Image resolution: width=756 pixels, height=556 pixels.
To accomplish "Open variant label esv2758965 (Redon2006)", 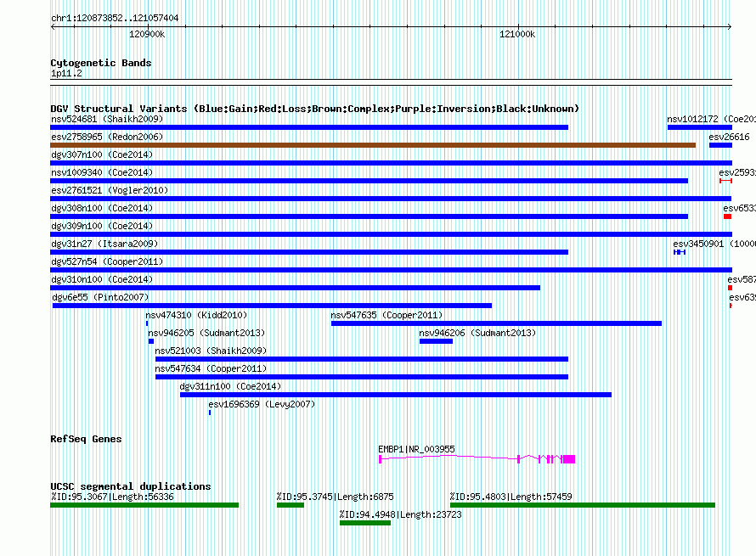I will click(107, 137).
